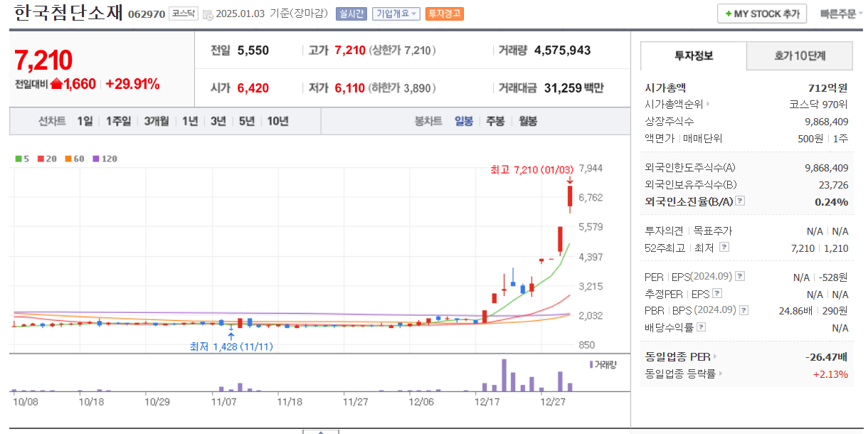The height and width of the screenshot is (434, 868).
Task: Click the 실시간 badge
Action: coord(351,14)
